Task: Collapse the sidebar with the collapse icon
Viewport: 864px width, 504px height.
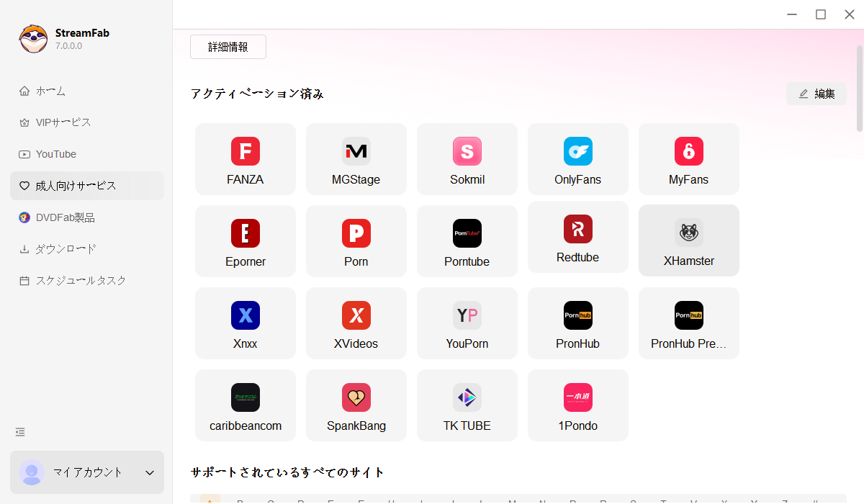Action: [19, 431]
